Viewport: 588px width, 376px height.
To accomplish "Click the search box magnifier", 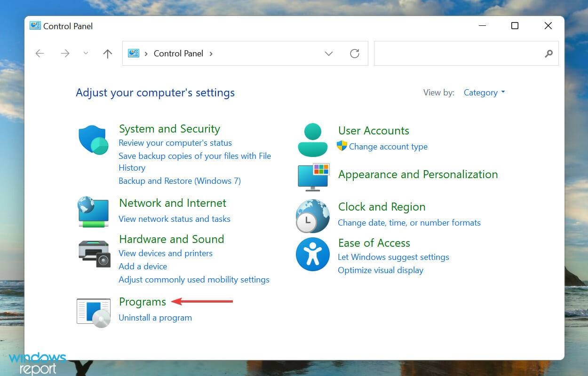I will [548, 54].
